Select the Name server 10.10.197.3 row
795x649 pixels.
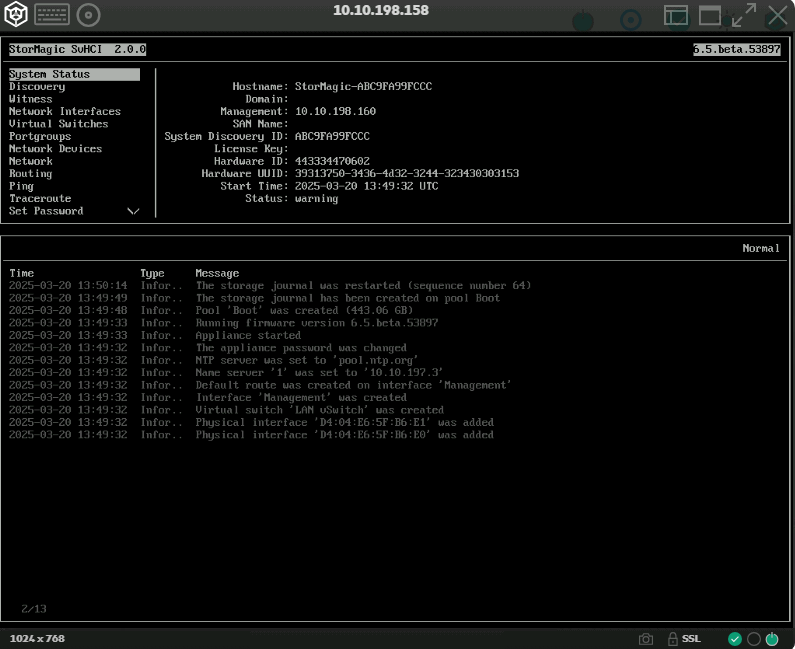[226, 373]
